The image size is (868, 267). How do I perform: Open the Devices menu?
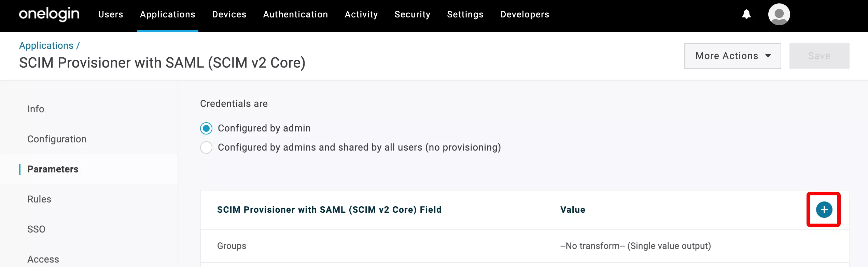[x=229, y=14]
